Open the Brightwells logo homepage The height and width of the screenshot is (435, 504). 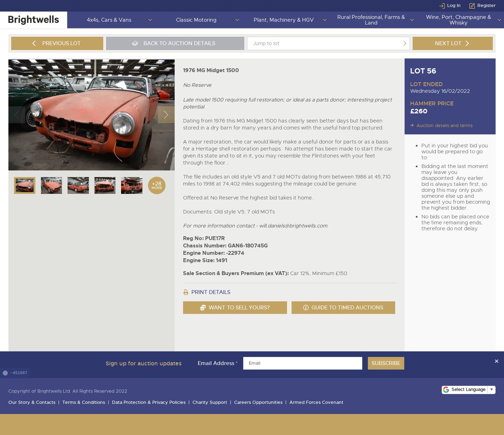pos(34,20)
